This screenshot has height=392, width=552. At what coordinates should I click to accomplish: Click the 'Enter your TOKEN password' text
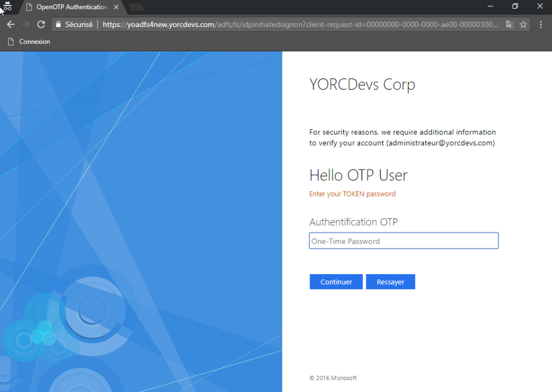pyautogui.click(x=352, y=194)
